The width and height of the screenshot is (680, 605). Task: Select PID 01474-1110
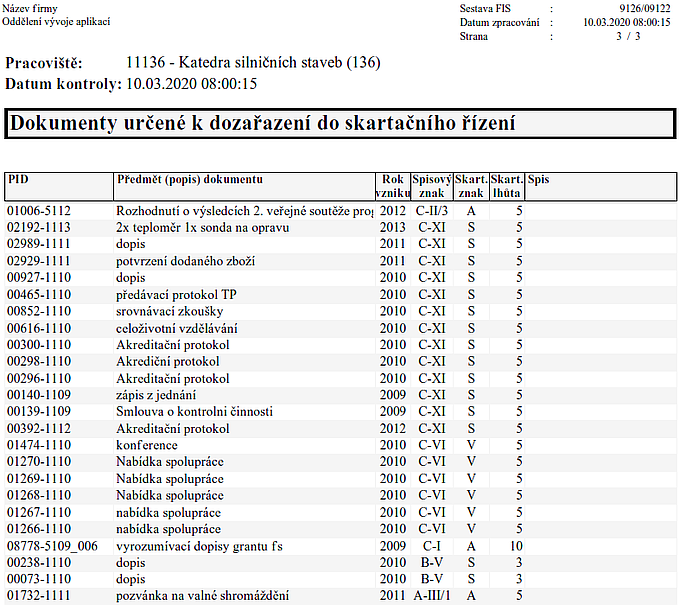tap(39, 445)
